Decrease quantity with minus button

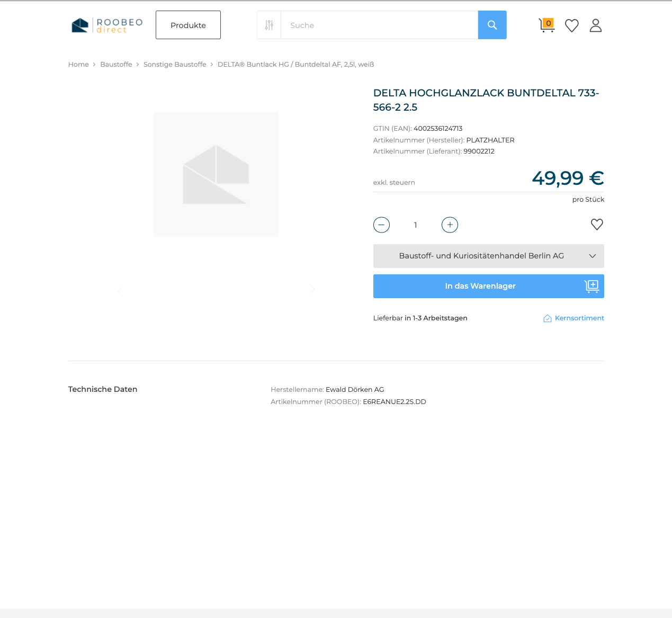(x=381, y=225)
